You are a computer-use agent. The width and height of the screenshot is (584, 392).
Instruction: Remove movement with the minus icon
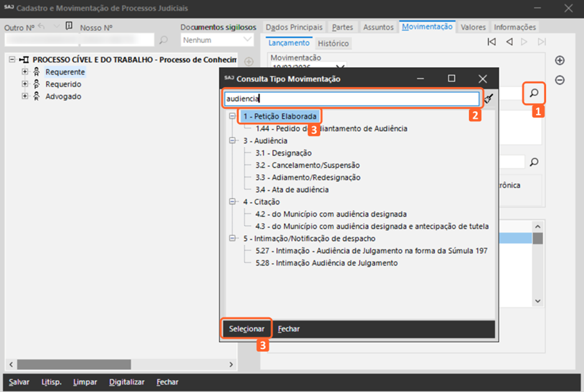(560, 80)
